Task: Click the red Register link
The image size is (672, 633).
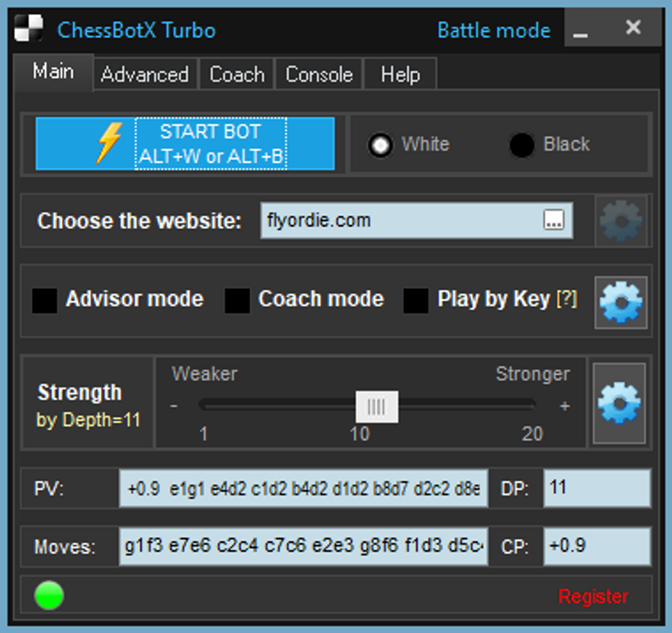Action: click(593, 596)
